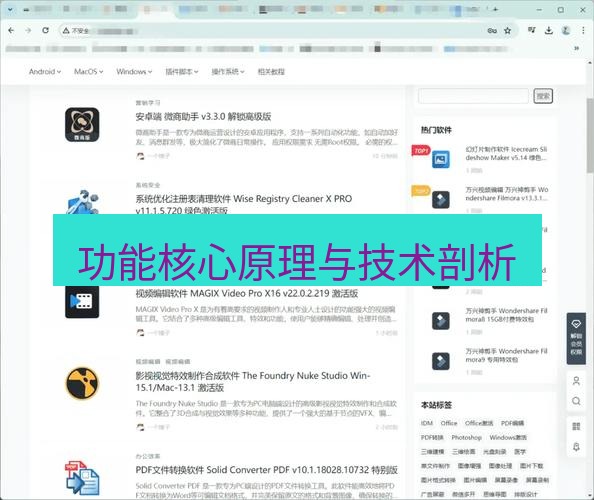Image resolution: width=594 pixels, height=500 pixels.
Task: Click the author avatar under Nuke Studio post
Action: click(x=140, y=427)
